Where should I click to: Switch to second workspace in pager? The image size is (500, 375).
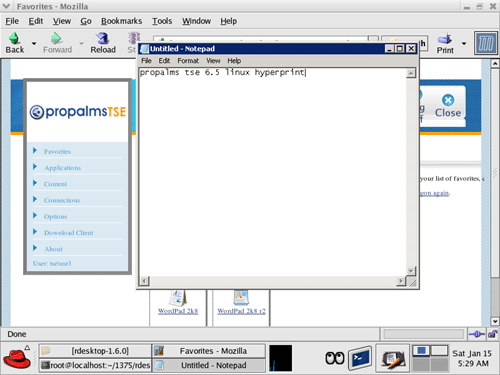pyautogui.click(x=439, y=351)
